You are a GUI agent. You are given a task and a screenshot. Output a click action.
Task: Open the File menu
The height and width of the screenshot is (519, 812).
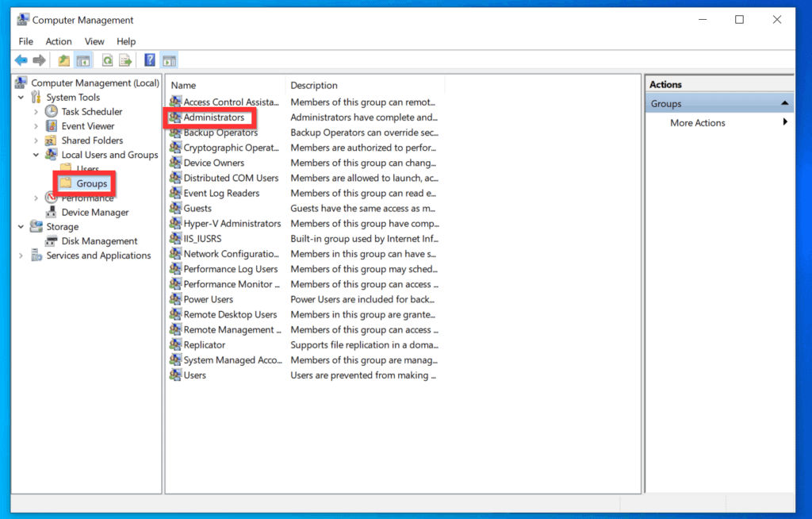pos(26,41)
